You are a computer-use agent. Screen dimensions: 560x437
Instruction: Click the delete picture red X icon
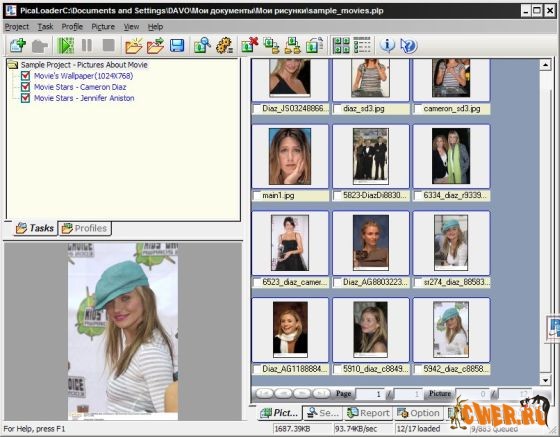click(250, 45)
